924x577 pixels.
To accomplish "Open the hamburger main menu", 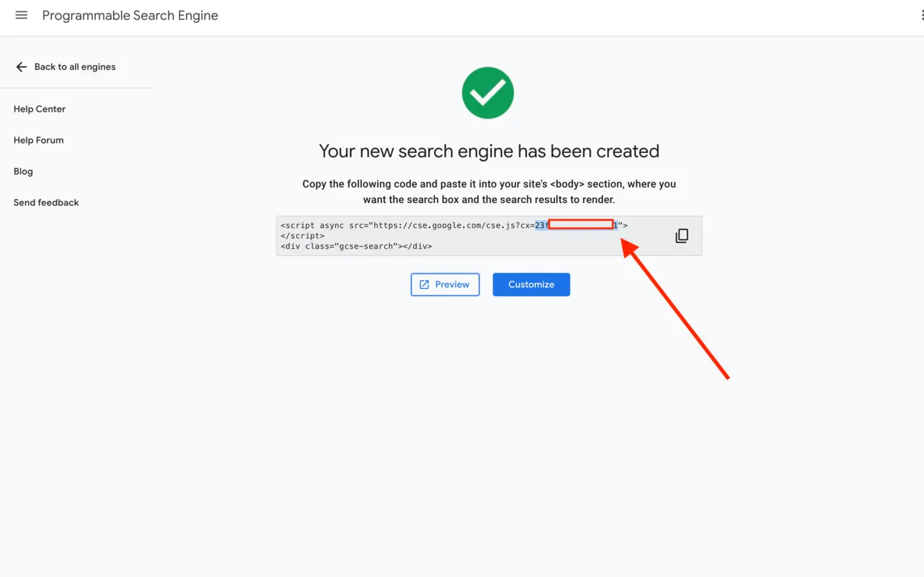I will tap(21, 15).
